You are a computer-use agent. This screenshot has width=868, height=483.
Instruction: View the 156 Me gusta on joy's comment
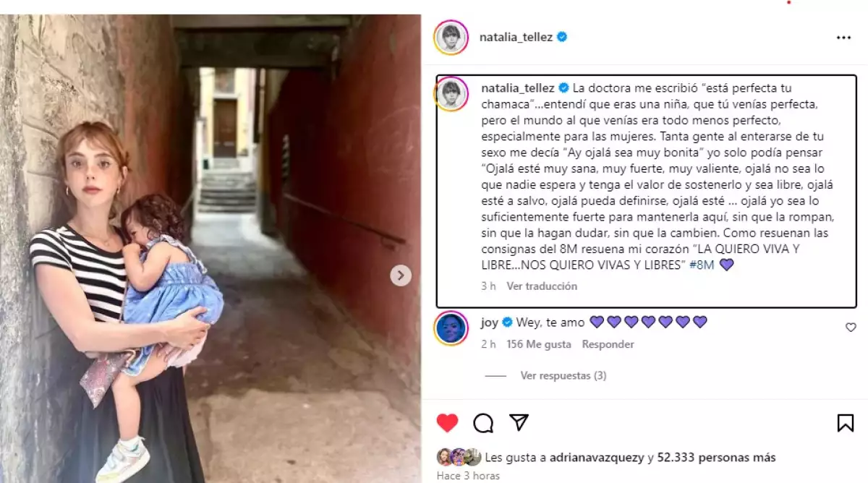coord(539,344)
